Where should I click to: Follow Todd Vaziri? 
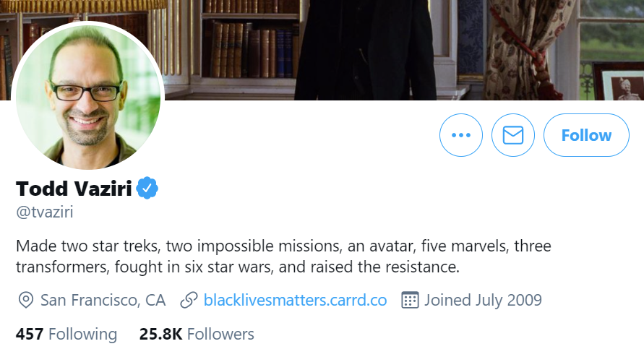(586, 135)
